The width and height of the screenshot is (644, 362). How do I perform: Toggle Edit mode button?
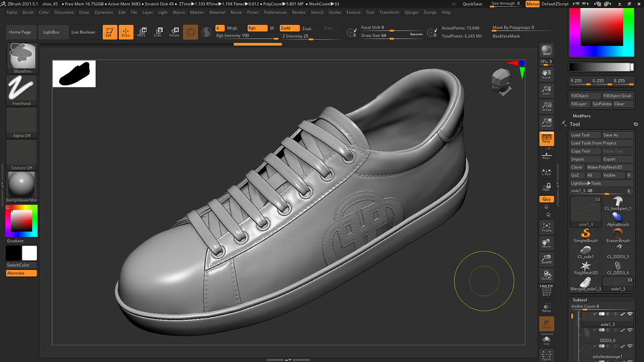tap(110, 32)
